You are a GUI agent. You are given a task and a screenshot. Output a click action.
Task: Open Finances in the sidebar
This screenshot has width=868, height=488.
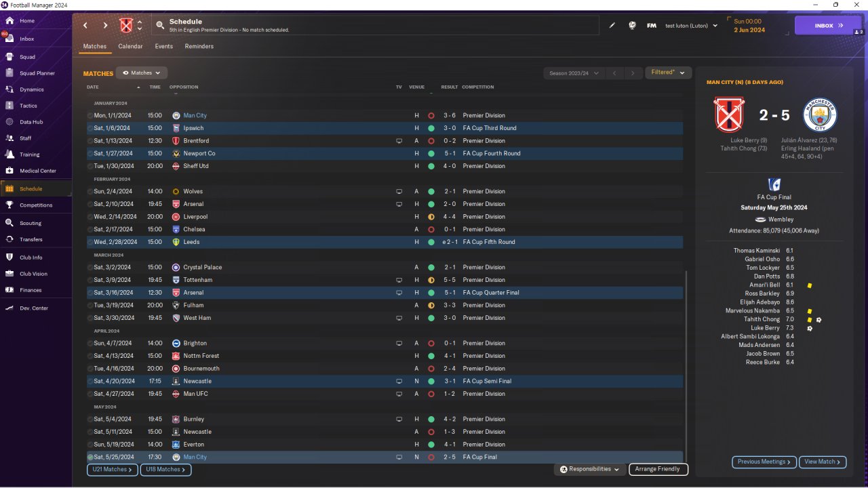click(x=31, y=290)
